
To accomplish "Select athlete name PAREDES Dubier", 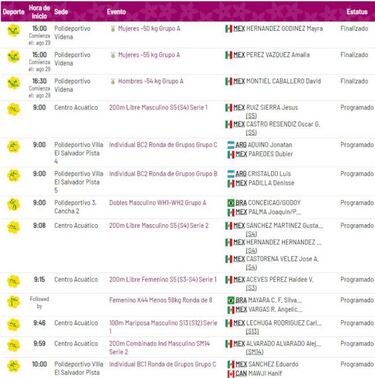I will tap(271, 154).
